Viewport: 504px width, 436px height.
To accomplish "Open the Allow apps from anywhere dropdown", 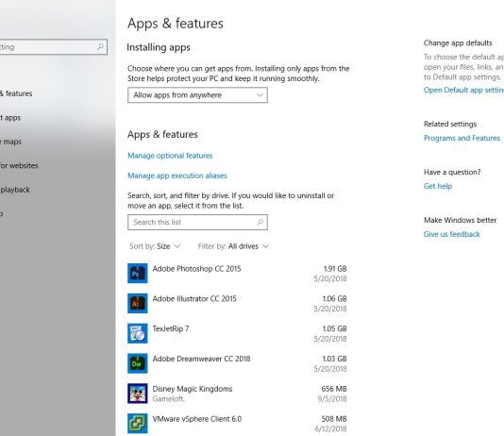I will (x=197, y=95).
